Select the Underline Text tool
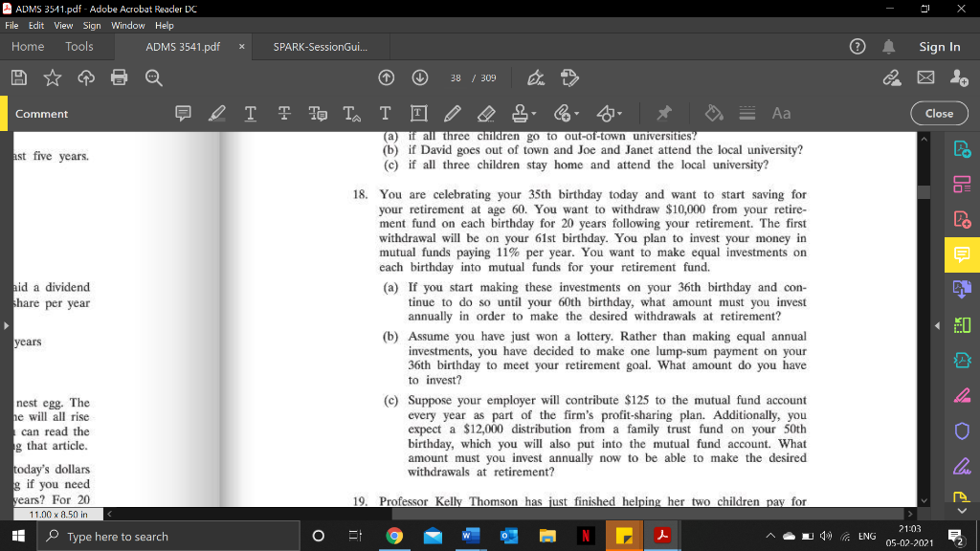 tap(250, 113)
